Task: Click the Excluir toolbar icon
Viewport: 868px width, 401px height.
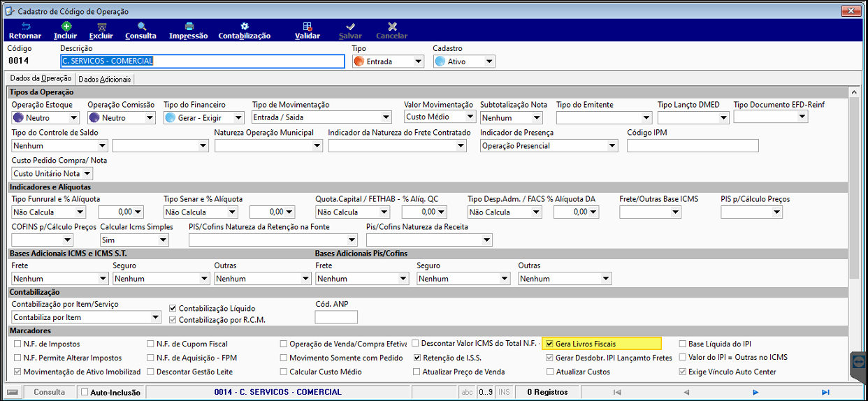Action: click(101, 27)
